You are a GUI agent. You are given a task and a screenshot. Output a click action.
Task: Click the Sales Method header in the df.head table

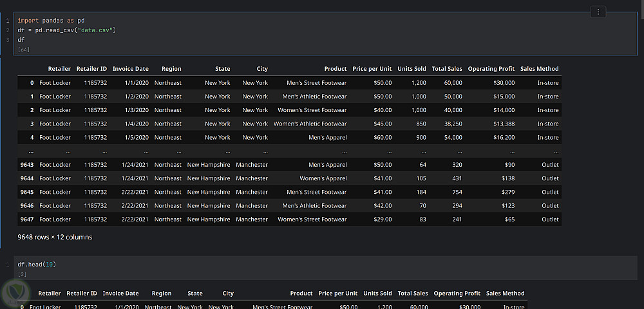(x=505, y=294)
